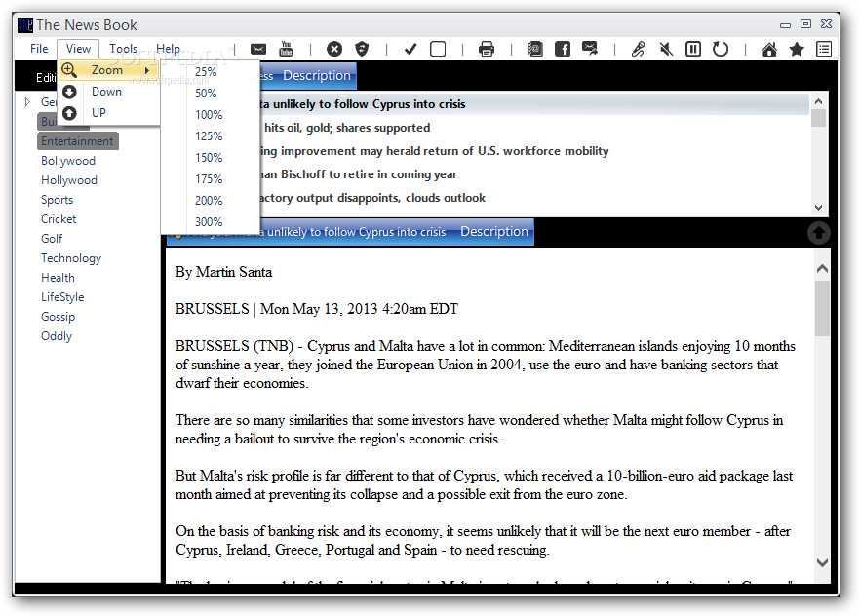Set zoom to 175%
The height and width of the screenshot is (616, 860).
pyautogui.click(x=209, y=179)
